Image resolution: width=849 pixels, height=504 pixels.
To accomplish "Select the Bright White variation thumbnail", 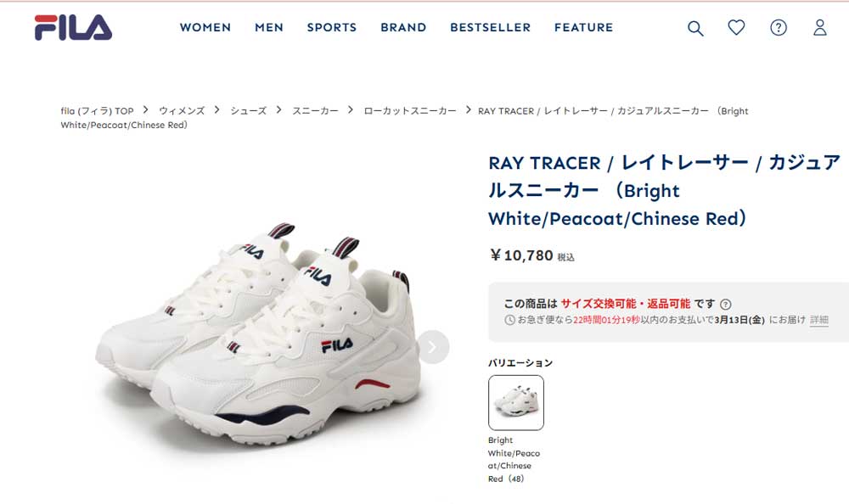I will coord(516,403).
